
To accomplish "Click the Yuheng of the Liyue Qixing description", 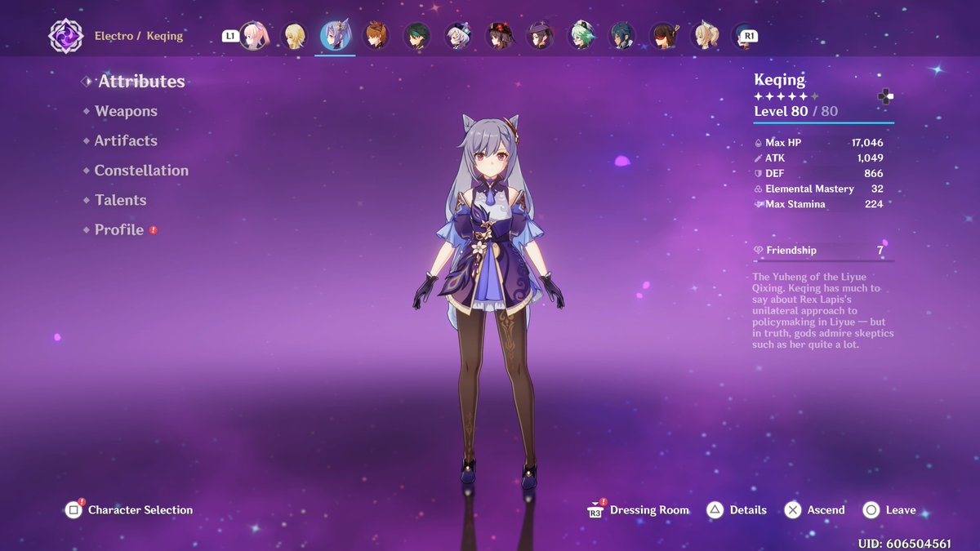I will click(823, 311).
